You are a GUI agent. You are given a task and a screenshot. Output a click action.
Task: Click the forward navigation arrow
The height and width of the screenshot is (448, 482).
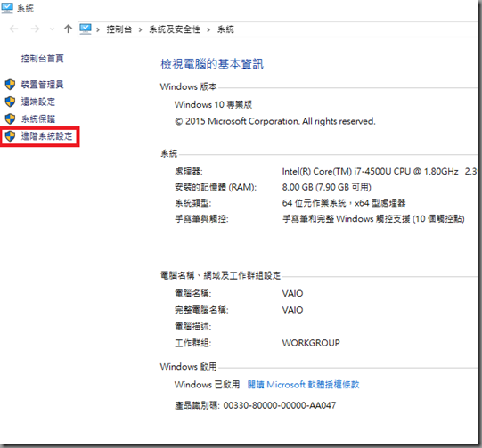[x=35, y=29]
